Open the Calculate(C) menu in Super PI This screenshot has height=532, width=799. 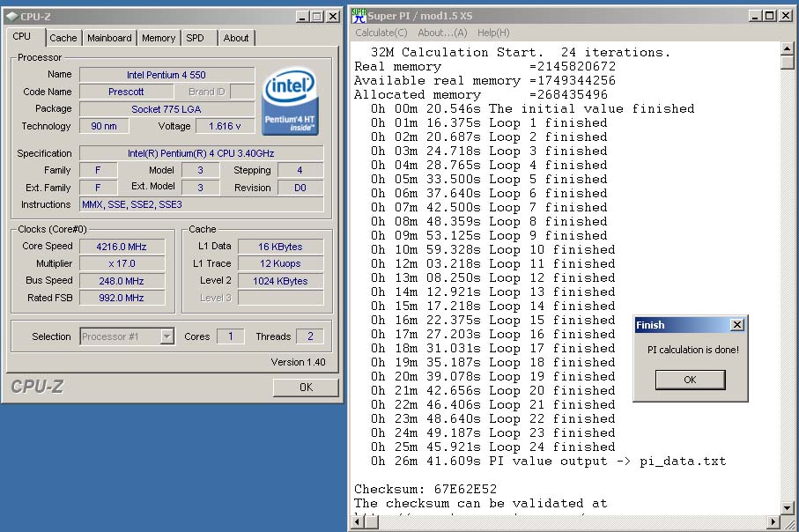pyautogui.click(x=381, y=33)
